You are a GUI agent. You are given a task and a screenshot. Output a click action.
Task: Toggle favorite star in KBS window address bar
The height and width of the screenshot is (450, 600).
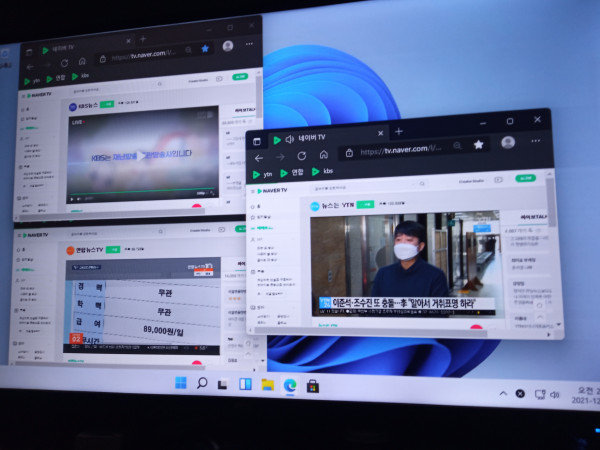click(x=205, y=49)
